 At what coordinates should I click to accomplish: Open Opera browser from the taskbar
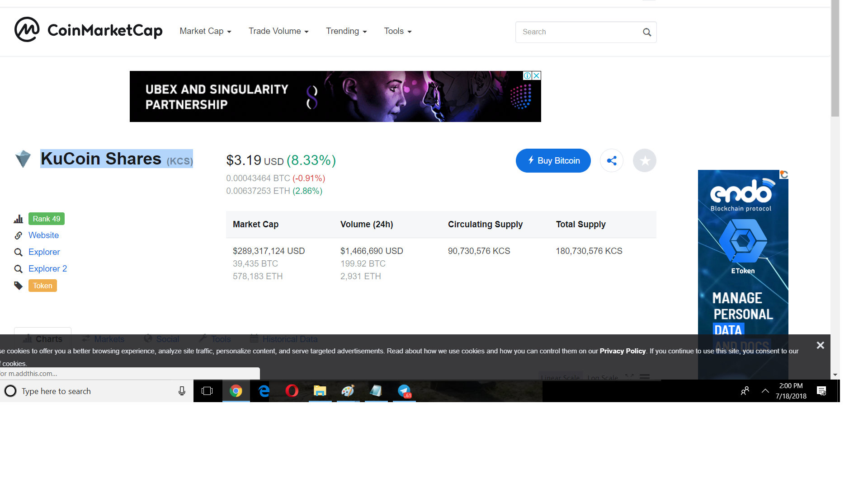[292, 391]
